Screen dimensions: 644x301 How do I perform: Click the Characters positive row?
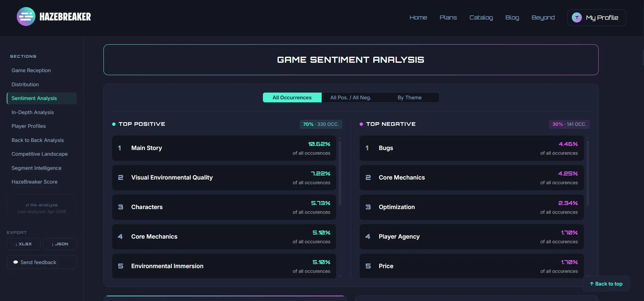pos(224,207)
